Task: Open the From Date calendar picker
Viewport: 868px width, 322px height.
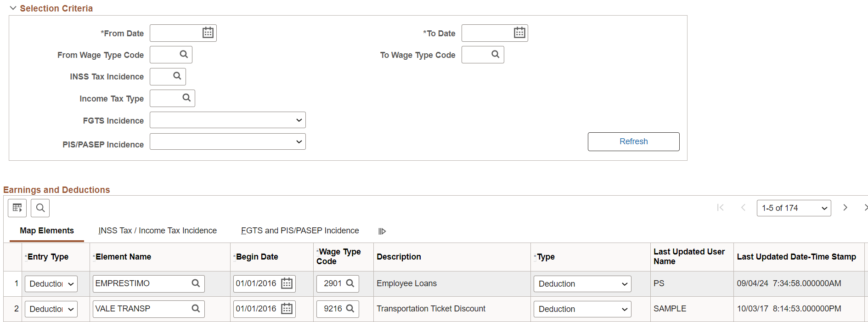Action: 208,33
